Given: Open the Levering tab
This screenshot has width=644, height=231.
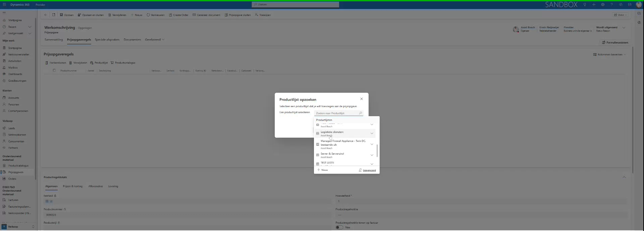Looking at the screenshot, I should (113, 186).
